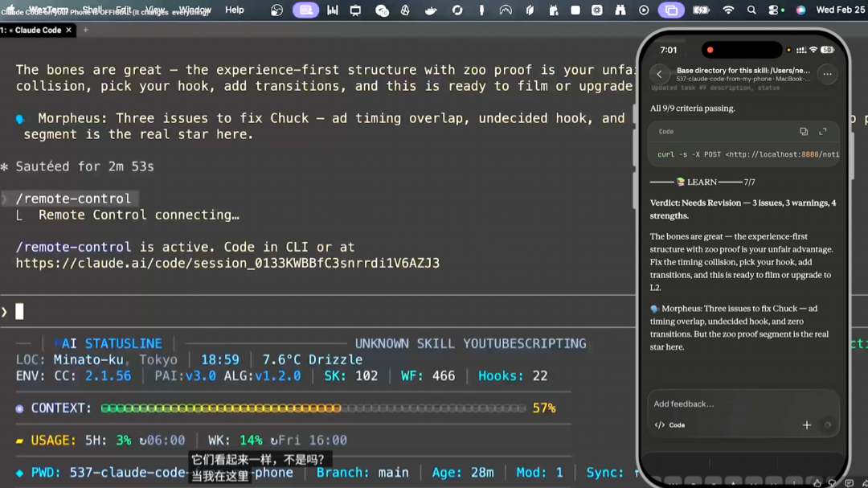
Task: Copy the curl code block on phone
Action: click(x=803, y=132)
